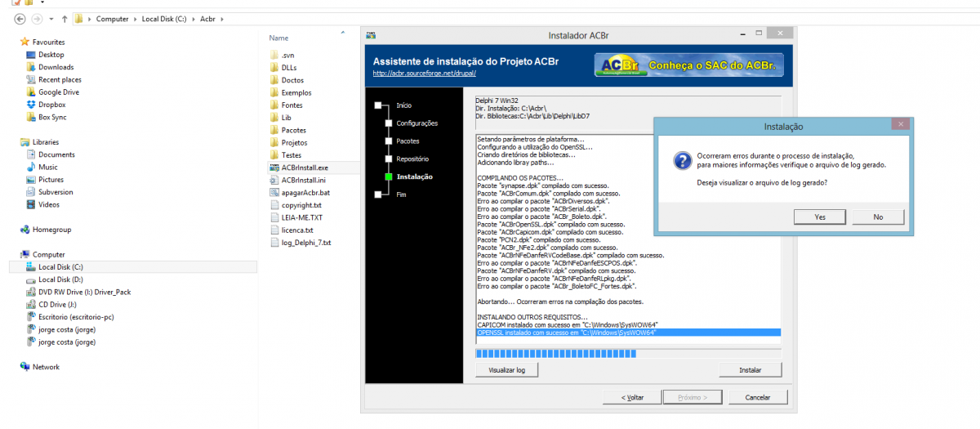This screenshot has width=980, height=429.
Task: Click the Forward navigation arrow in Explorer
Action: (37, 18)
